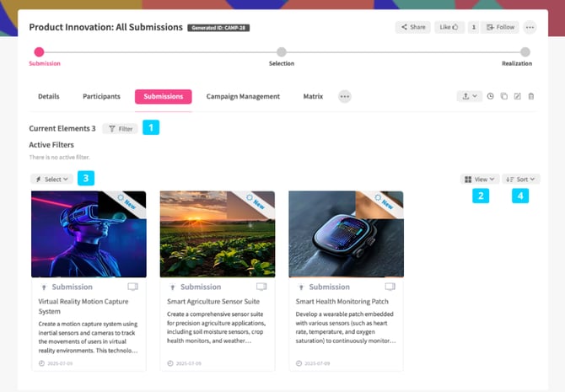Delete campaign using trash icon
Image resolution: width=565 pixels, height=392 pixels.
pos(530,96)
